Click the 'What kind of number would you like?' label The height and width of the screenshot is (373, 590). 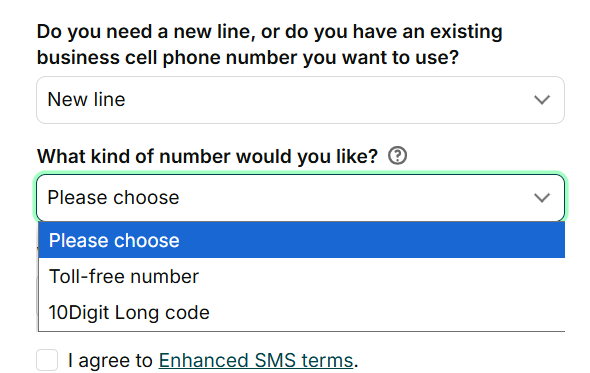[x=207, y=156]
